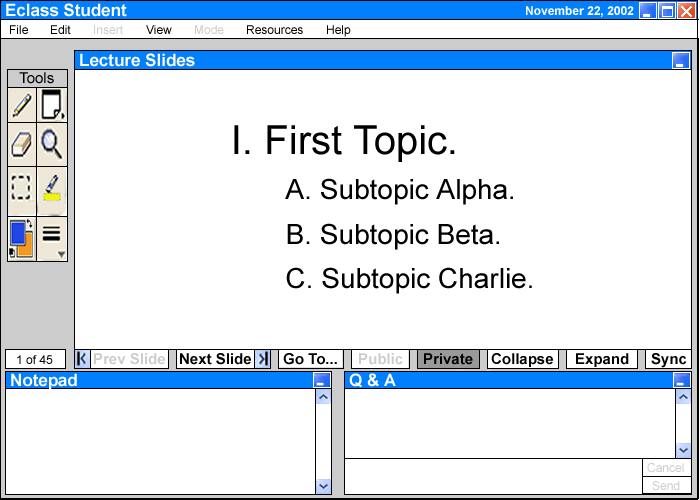Open the Resources menu

click(x=274, y=30)
